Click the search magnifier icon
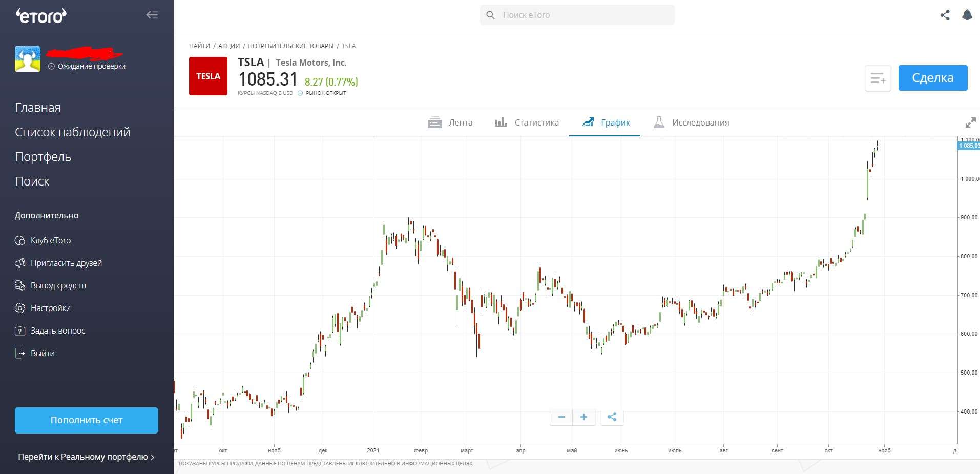The width and height of the screenshot is (980, 474). coord(490,15)
